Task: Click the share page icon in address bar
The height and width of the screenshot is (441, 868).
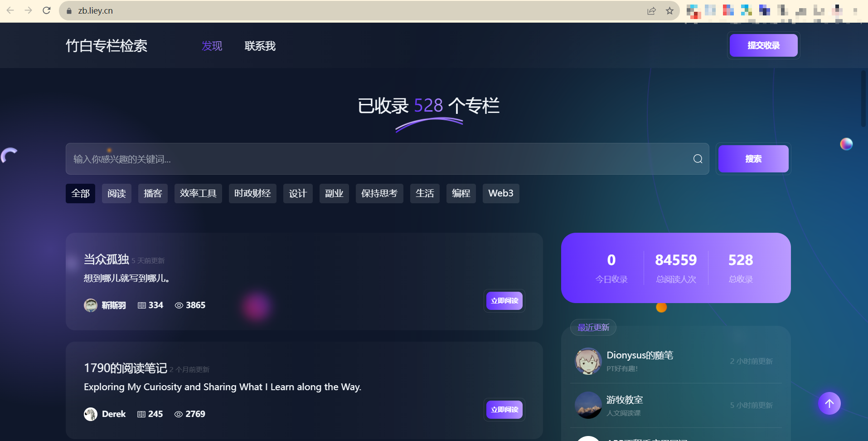Action: 651,11
